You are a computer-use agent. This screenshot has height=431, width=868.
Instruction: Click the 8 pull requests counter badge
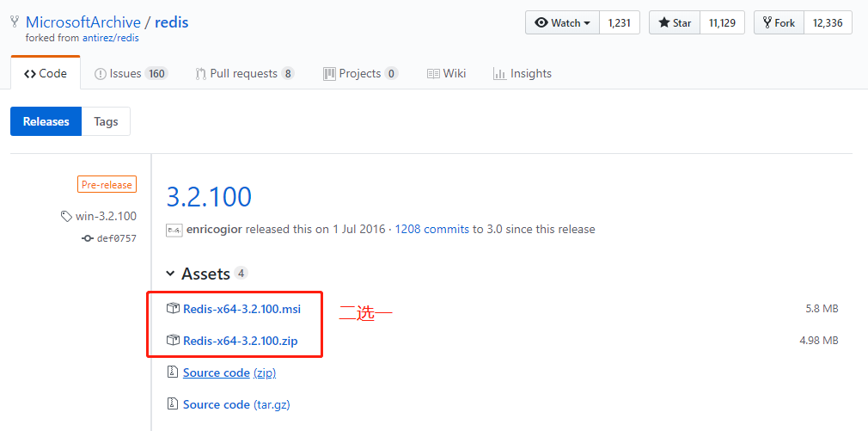[x=287, y=74]
